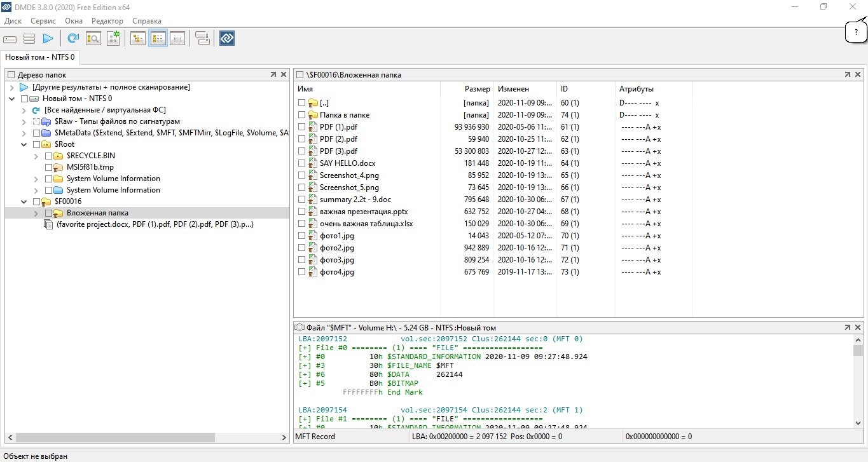Select the Новый том - NTFS 0 tab

(x=40, y=57)
